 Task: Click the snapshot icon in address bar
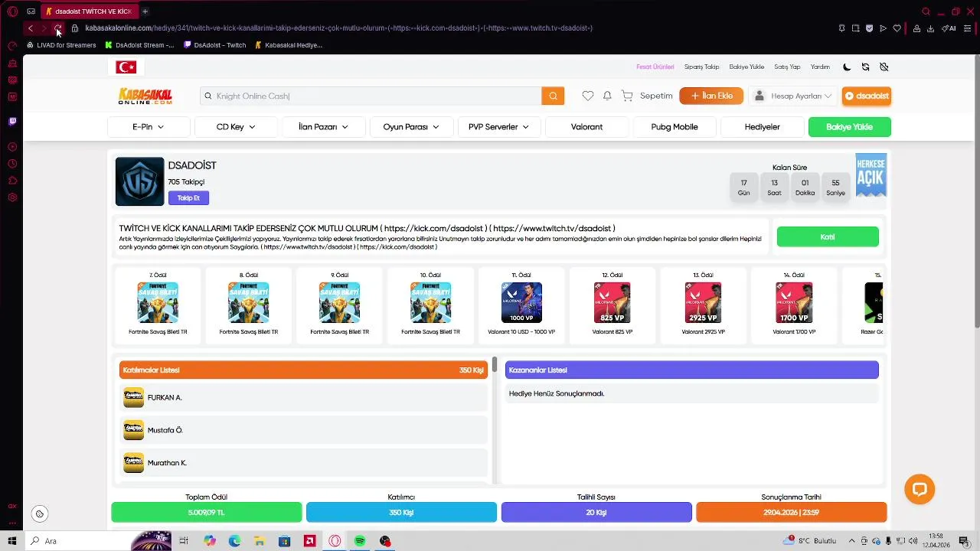(x=855, y=28)
